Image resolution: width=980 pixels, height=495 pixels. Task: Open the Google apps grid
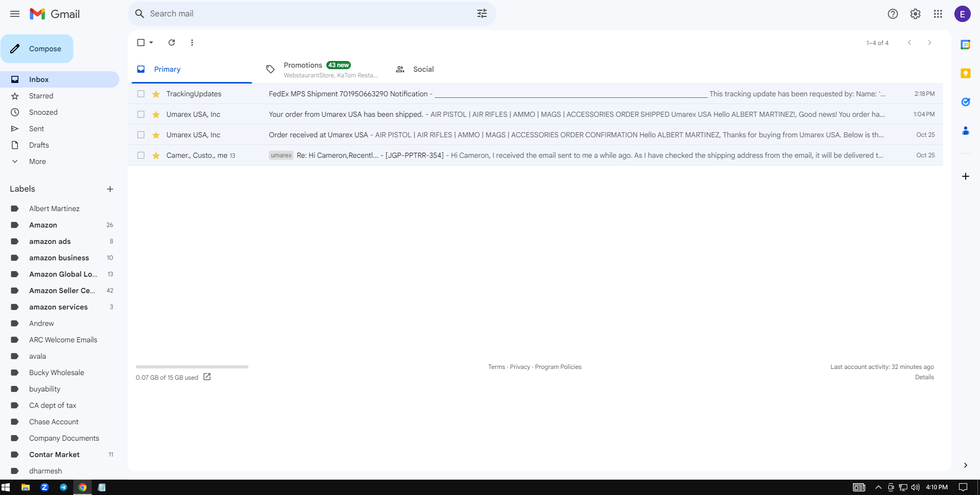pos(938,14)
